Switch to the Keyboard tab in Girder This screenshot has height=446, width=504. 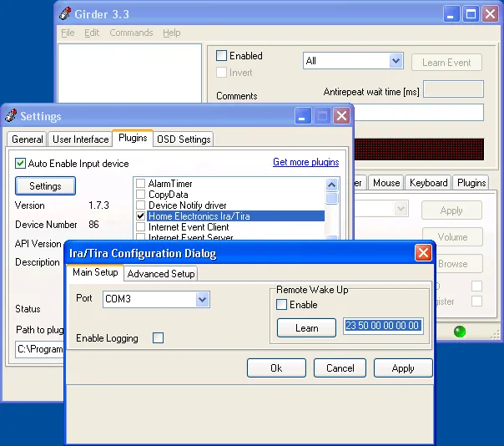click(428, 183)
